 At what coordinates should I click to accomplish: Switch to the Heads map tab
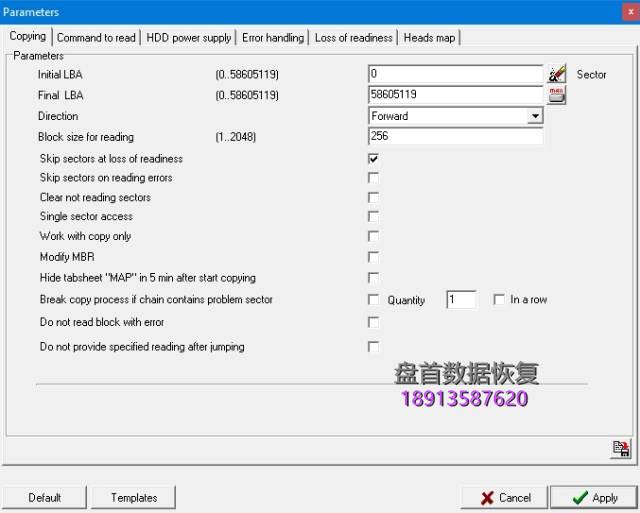point(429,38)
